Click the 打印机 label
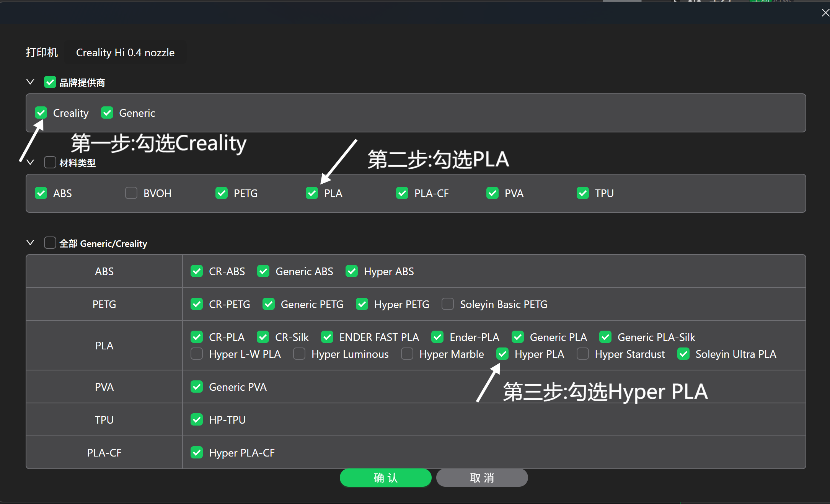This screenshot has width=830, height=504. 42,52
